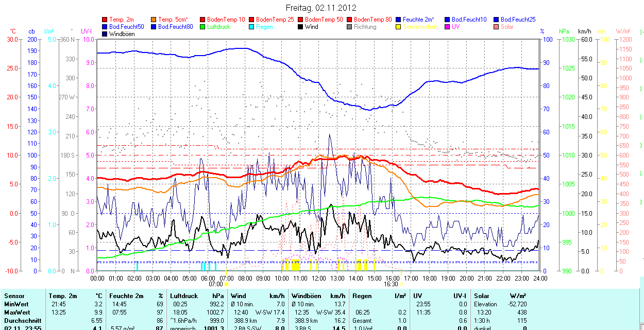Click the max temperature value '9.9'
The height and width of the screenshot is (330, 644).
click(98, 312)
